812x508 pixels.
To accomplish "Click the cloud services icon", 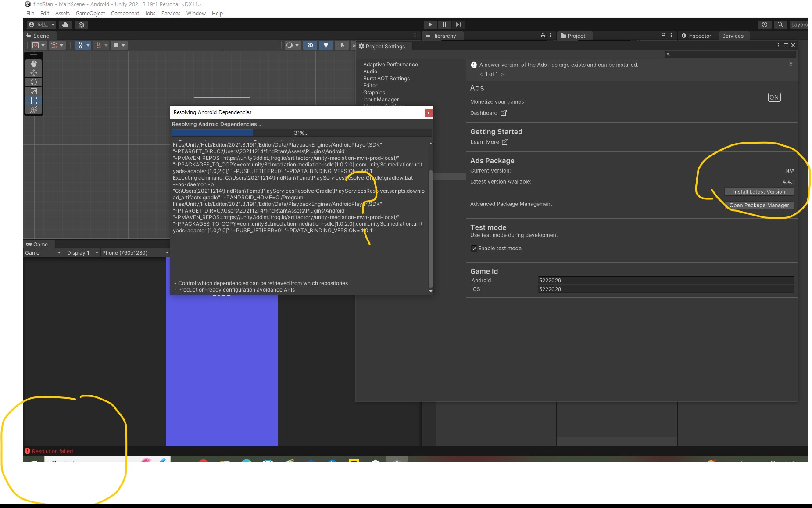I will [65, 25].
